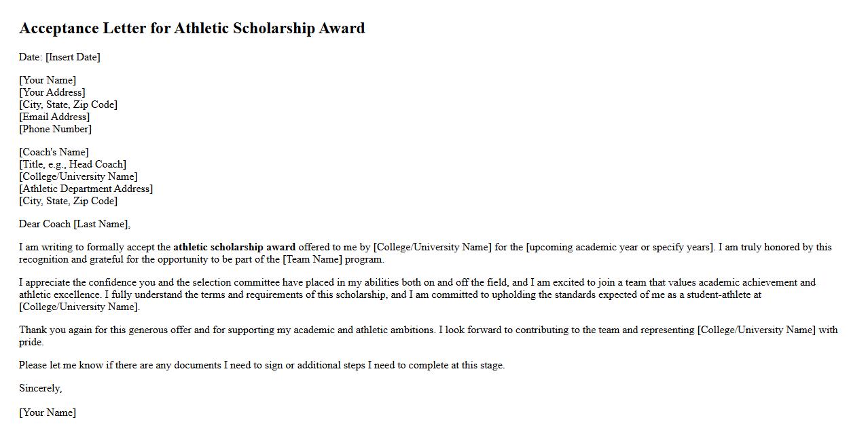Click the sentence starting Please let me know
The height and width of the screenshot is (441, 868).
click(x=261, y=365)
